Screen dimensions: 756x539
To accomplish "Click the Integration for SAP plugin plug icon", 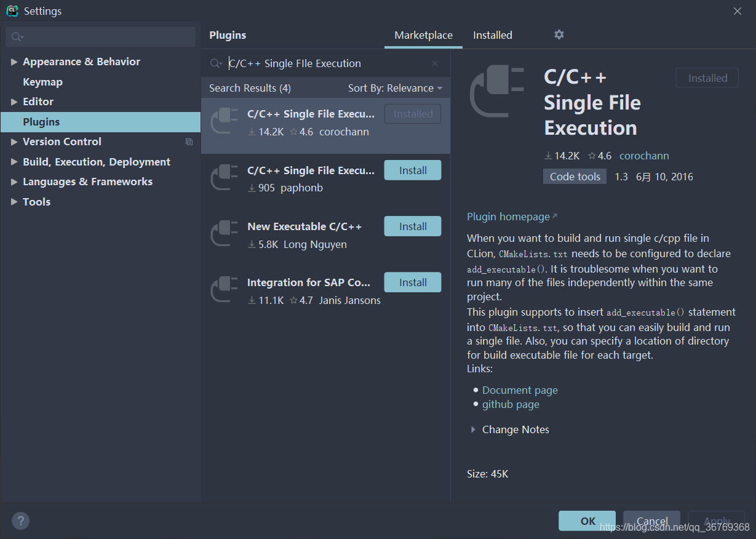I will 224,289.
